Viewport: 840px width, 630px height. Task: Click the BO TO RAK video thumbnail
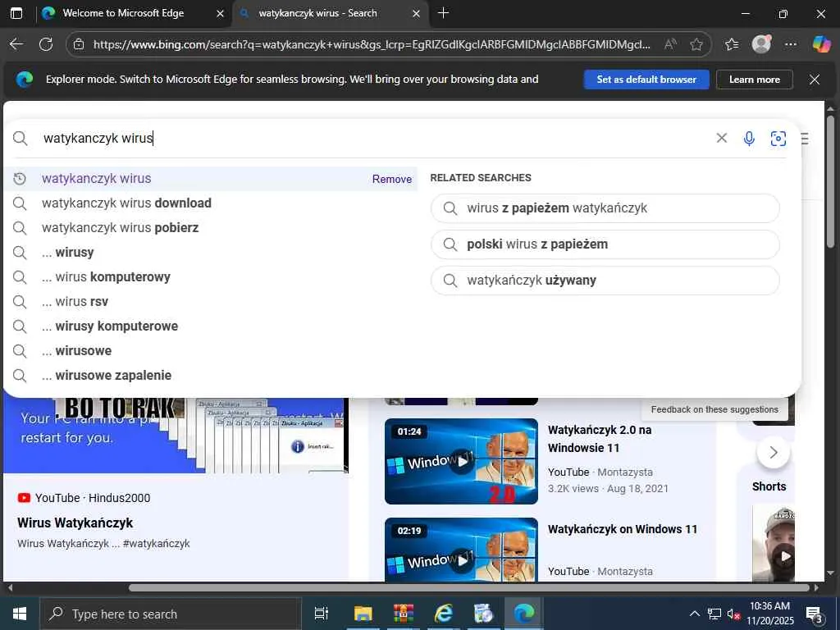176,436
